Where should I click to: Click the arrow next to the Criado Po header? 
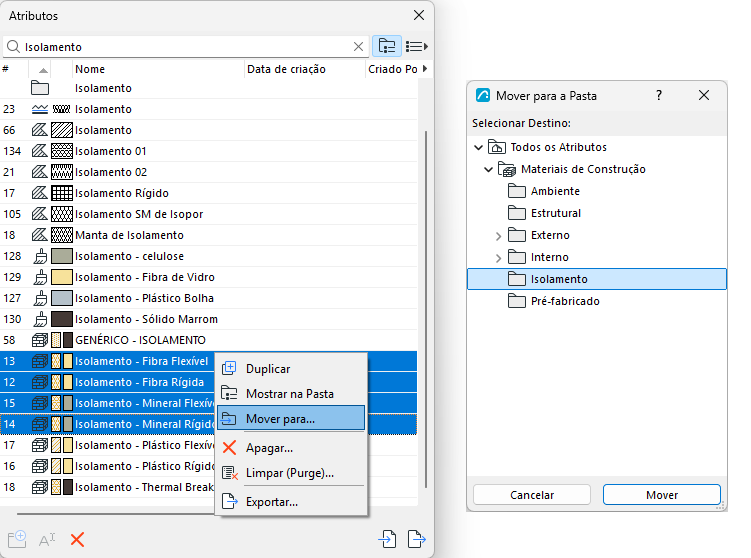425,69
